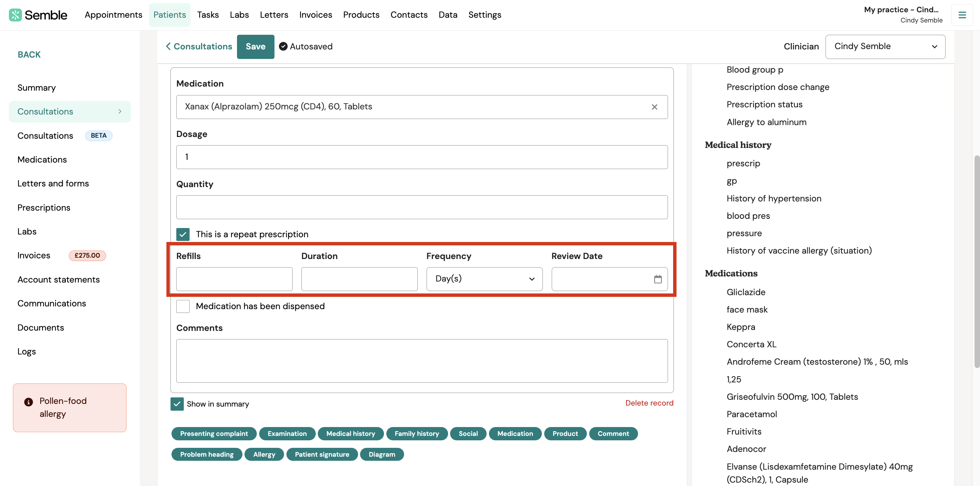Open Account statements in the sidebar
The image size is (980, 486).
click(x=59, y=279)
